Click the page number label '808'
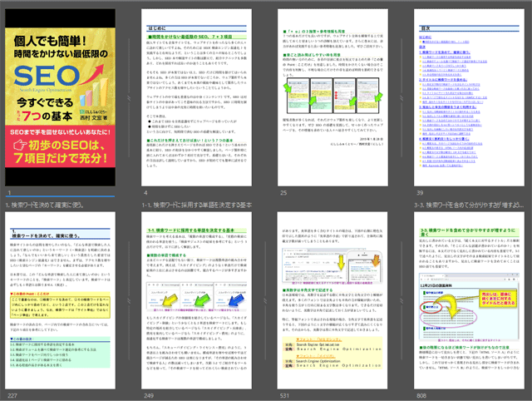The image size is (532, 401). pos(421,395)
